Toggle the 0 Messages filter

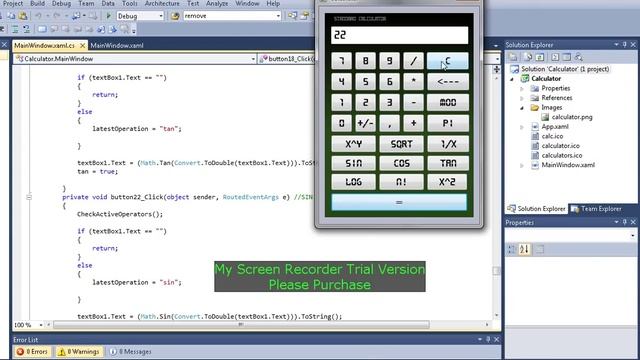point(130,351)
